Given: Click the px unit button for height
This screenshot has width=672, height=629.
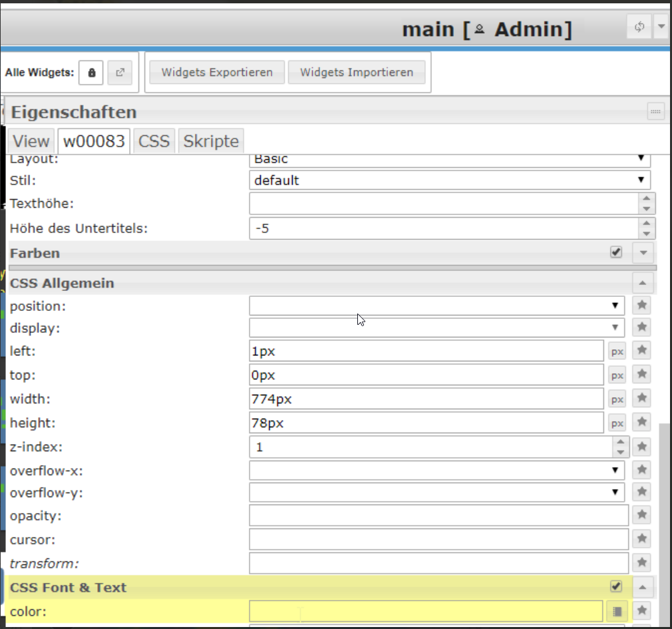Looking at the screenshot, I should point(617,423).
